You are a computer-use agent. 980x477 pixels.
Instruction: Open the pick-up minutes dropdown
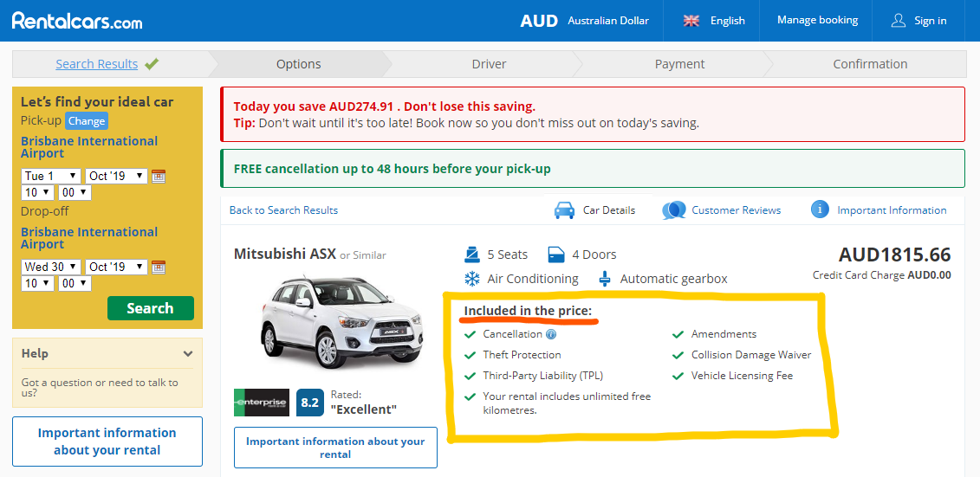75,193
